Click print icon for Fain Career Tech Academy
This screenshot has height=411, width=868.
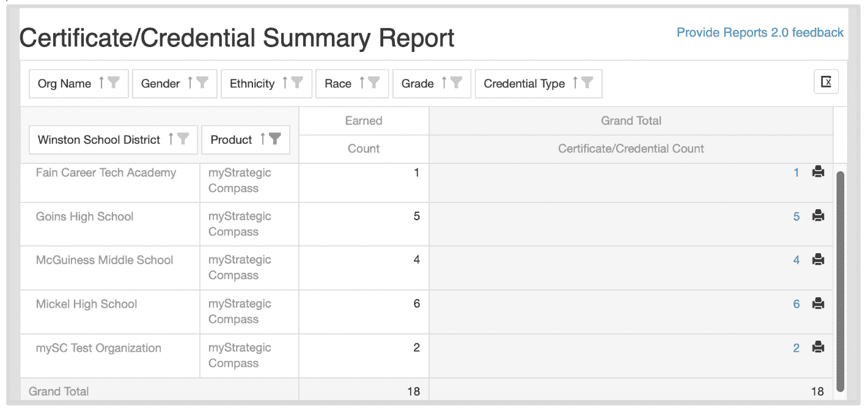[818, 172]
